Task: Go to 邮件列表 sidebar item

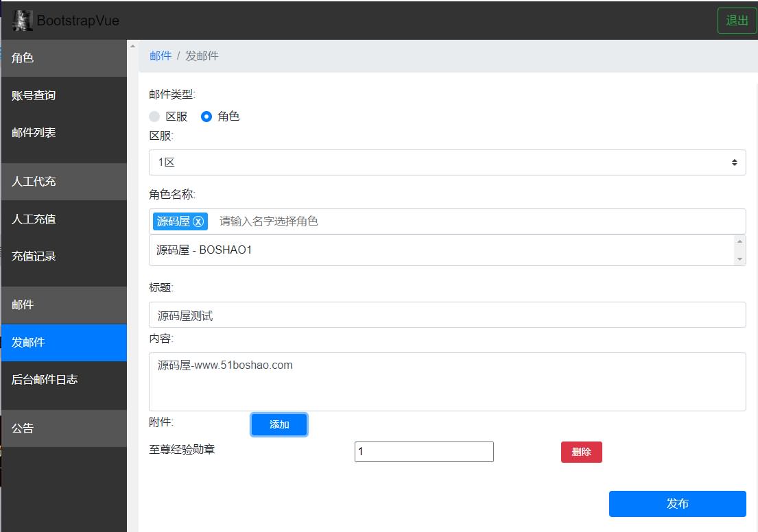Action: 34,132
